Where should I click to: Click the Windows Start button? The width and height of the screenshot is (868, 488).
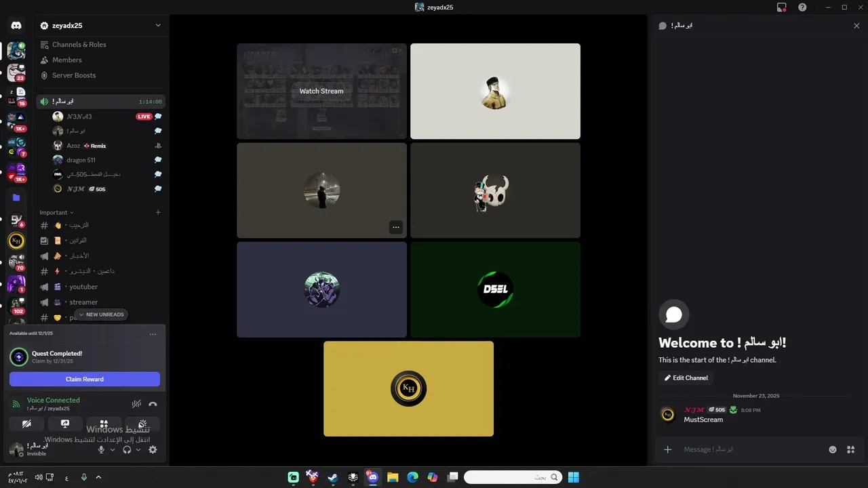[574, 477]
